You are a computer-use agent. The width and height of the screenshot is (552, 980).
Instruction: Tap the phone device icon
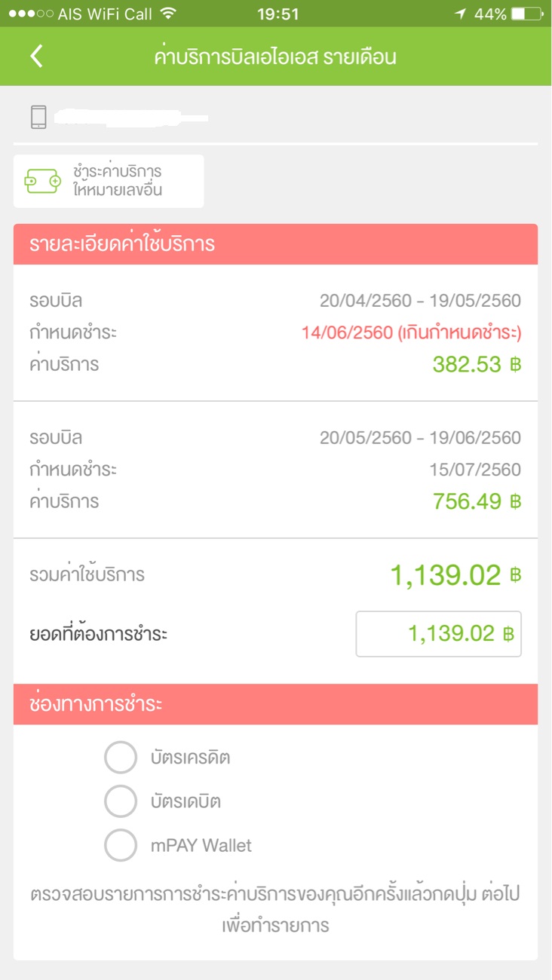(x=38, y=117)
